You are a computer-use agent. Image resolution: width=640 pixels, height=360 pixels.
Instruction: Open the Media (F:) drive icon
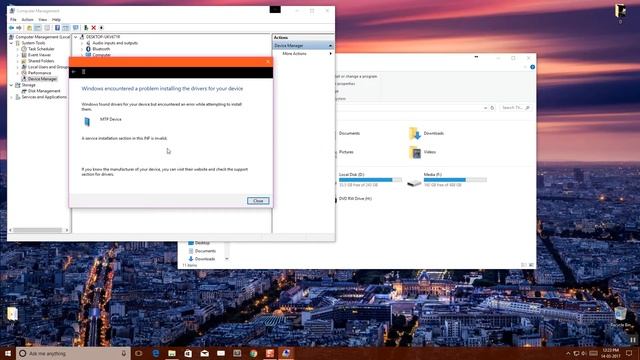[x=414, y=182]
